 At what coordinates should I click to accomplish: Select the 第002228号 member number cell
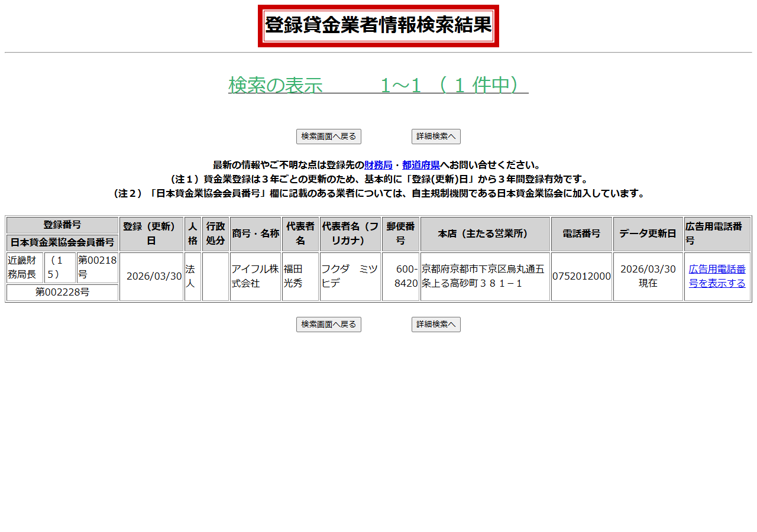62,293
